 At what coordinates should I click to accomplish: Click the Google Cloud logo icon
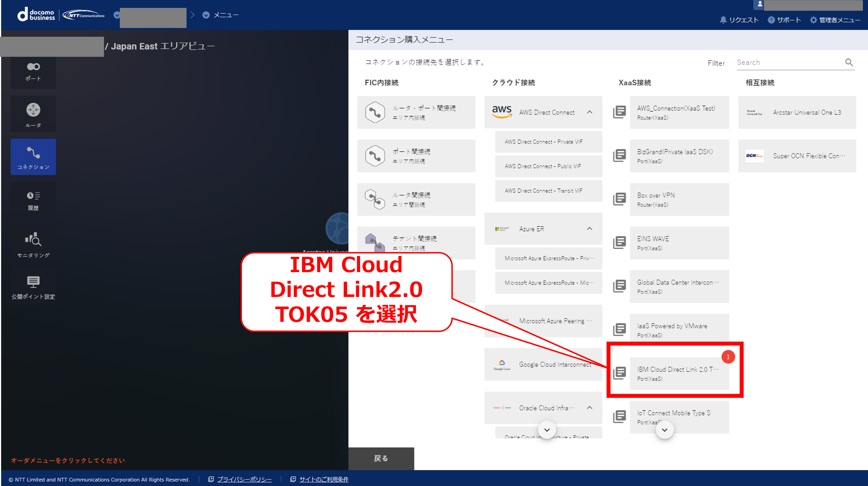coord(502,365)
